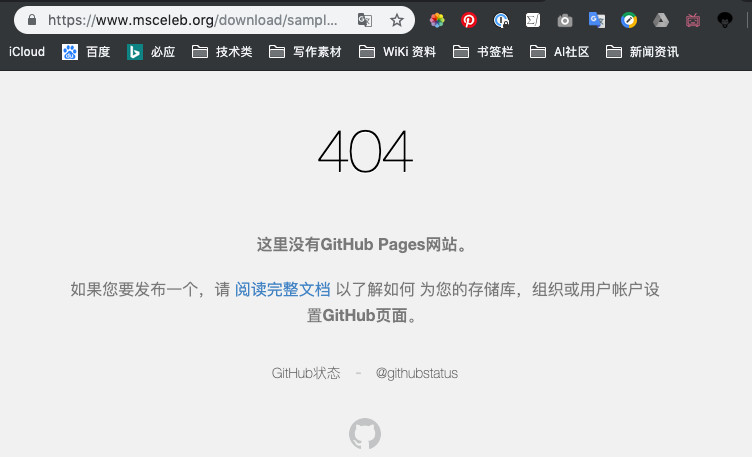Click the camera screenshot extension icon
This screenshot has height=457, width=752.
pyautogui.click(x=565, y=20)
